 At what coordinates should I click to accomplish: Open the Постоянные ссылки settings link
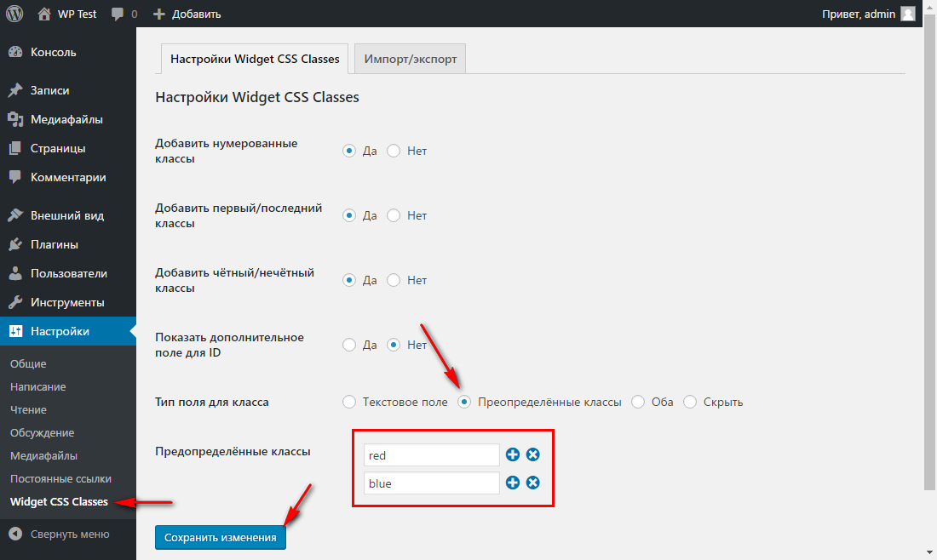pyautogui.click(x=60, y=478)
